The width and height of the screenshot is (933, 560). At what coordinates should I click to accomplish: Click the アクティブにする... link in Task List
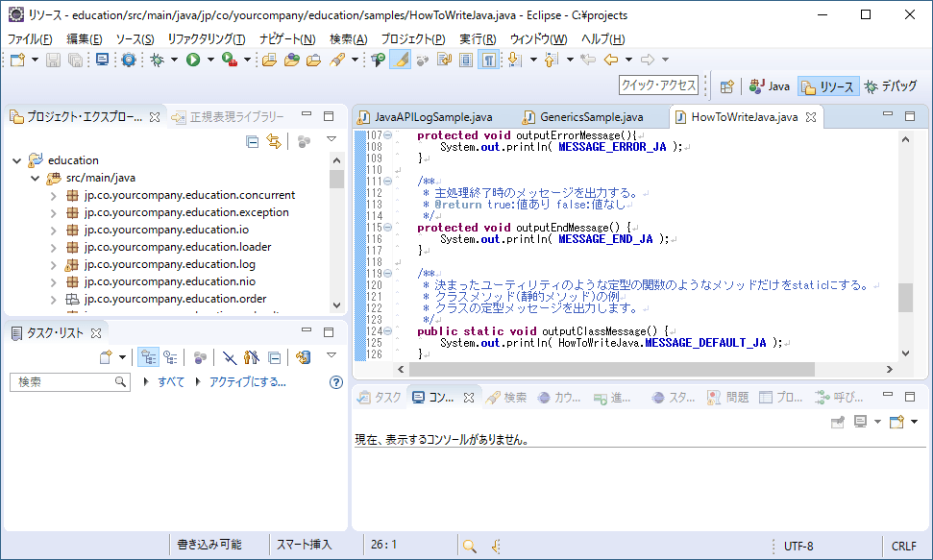pos(247,381)
